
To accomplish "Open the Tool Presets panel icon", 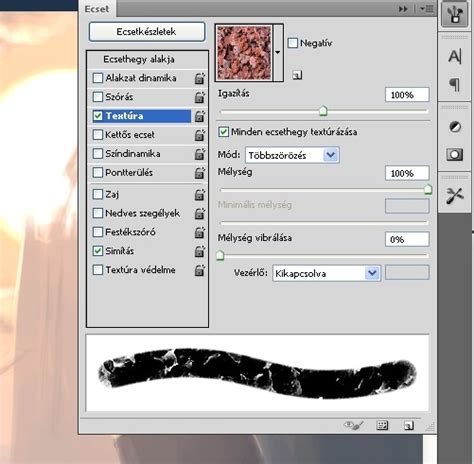I will (x=455, y=195).
